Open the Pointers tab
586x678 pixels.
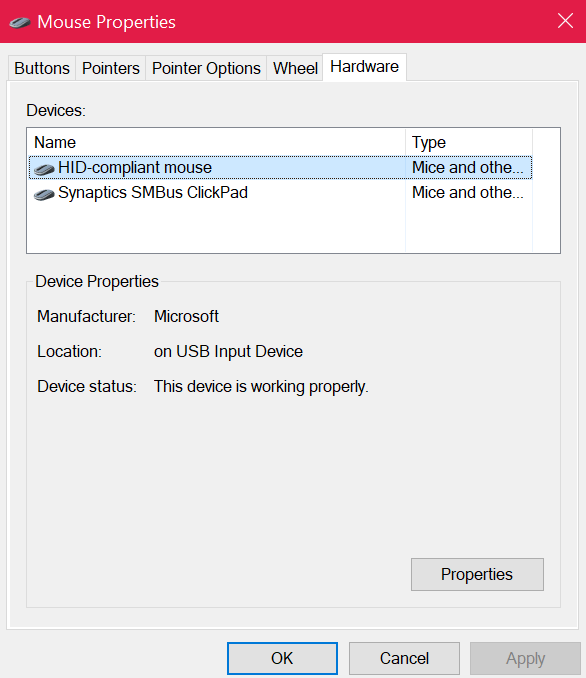111,68
